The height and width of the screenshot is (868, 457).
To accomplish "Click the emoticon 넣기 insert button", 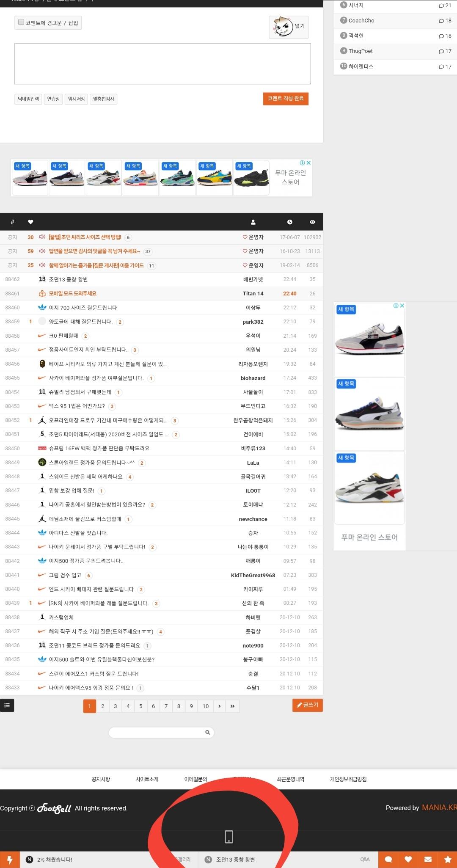I will 289,27.
